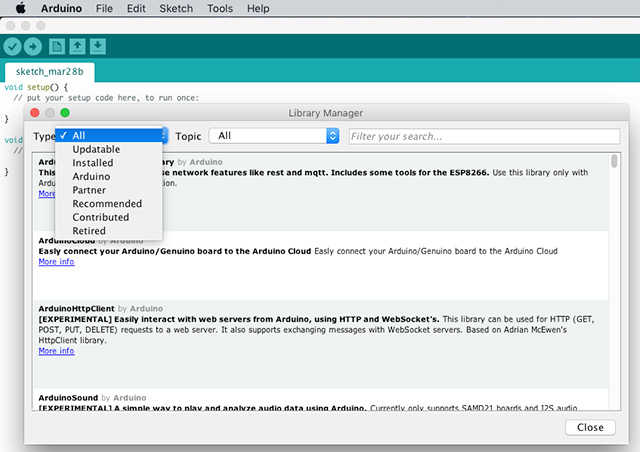Image resolution: width=640 pixels, height=452 pixels.
Task: Click the Verify checkmark toolbar icon
Action: [x=13, y=47]
